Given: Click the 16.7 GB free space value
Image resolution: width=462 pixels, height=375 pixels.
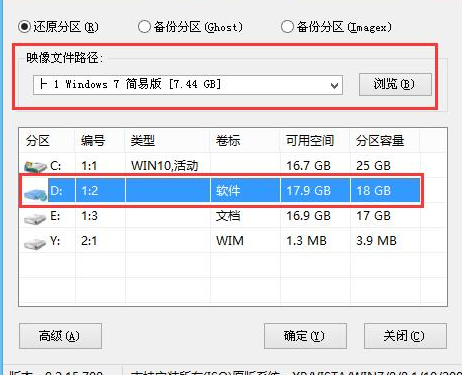Looking at the screenshot, I should [x=309, y=166].
